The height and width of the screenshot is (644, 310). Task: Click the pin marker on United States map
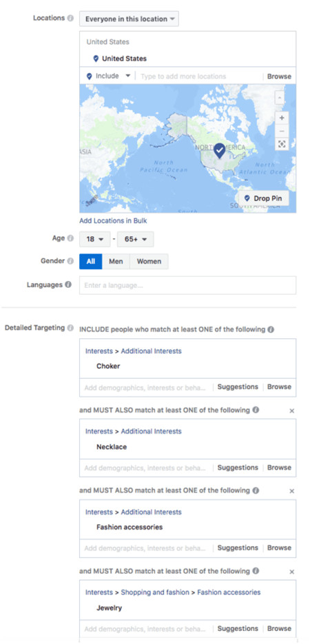point(220,151)
